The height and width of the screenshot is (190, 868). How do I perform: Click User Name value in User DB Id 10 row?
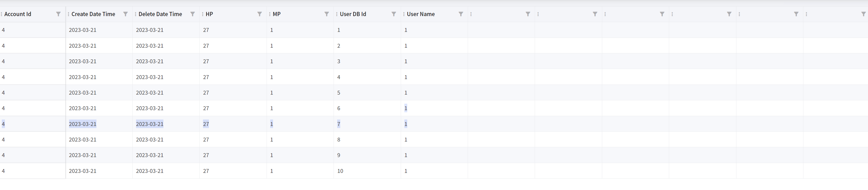406,171
